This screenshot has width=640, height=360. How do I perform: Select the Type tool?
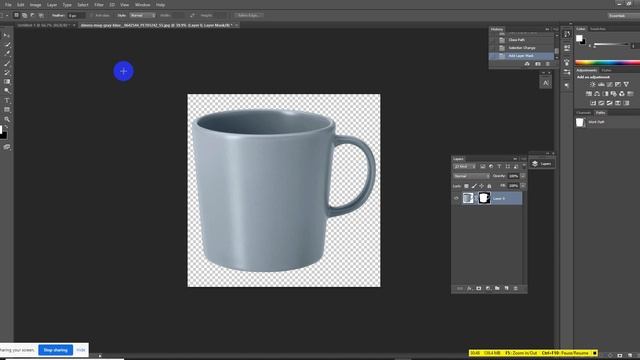(7, 100)
